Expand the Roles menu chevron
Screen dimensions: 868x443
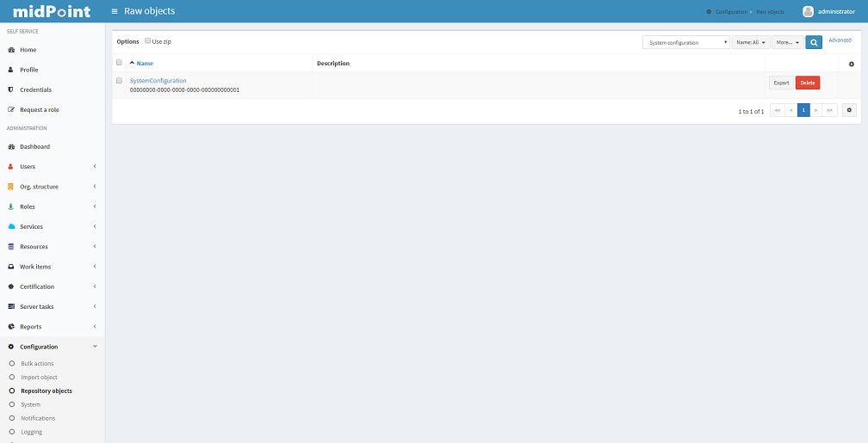[95, 206]
